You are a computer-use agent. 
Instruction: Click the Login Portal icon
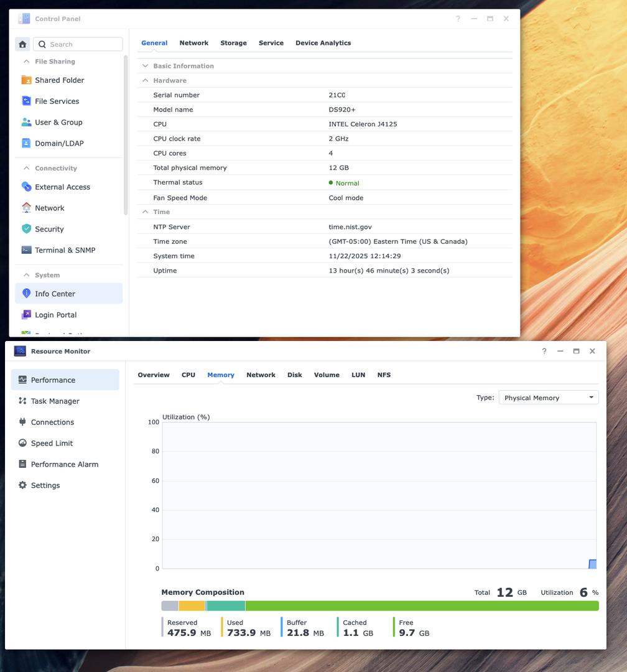pos(26,315)
